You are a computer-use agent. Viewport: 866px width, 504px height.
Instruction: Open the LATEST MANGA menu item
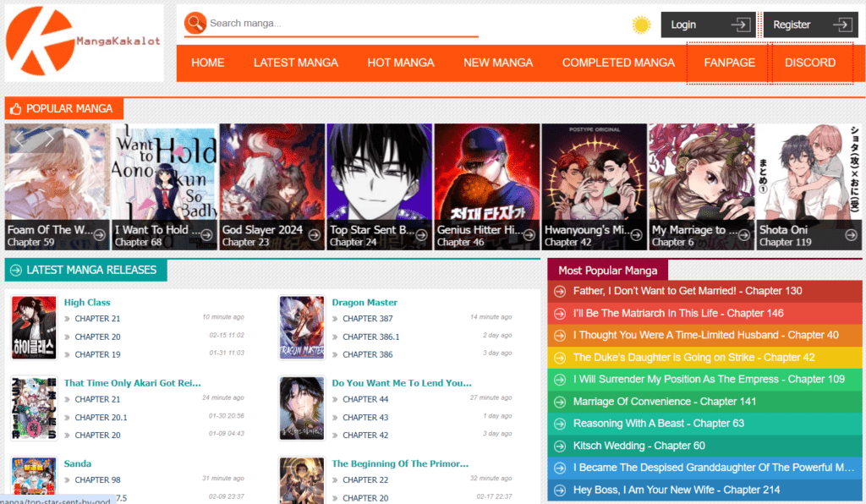click(296, 63)
